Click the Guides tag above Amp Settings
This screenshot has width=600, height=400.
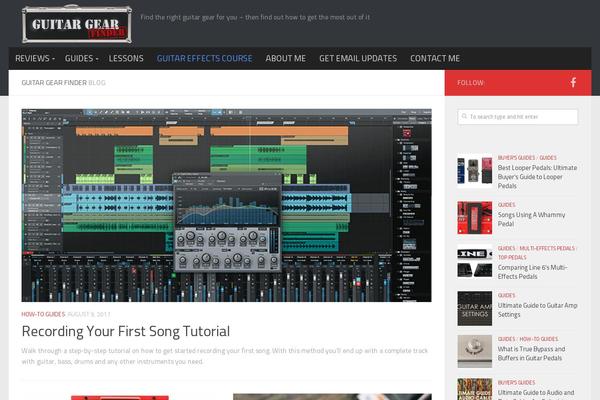[x=506, y=296]
